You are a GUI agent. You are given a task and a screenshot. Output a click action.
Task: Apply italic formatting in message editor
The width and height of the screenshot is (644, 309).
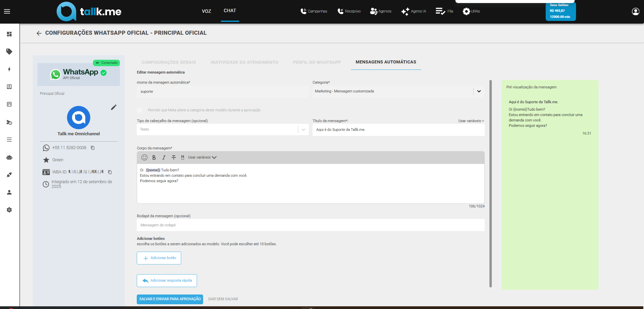[164, 158]
